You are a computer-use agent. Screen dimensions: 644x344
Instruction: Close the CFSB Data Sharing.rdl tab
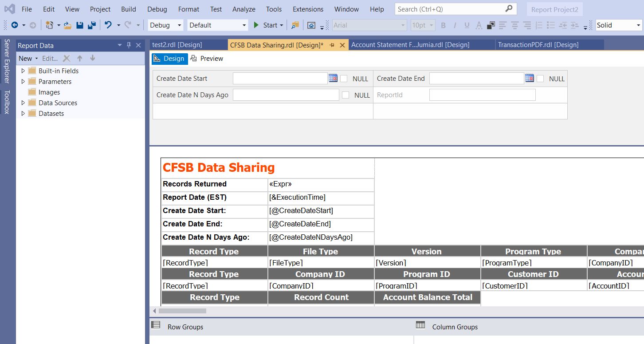(x=342, y=45)
